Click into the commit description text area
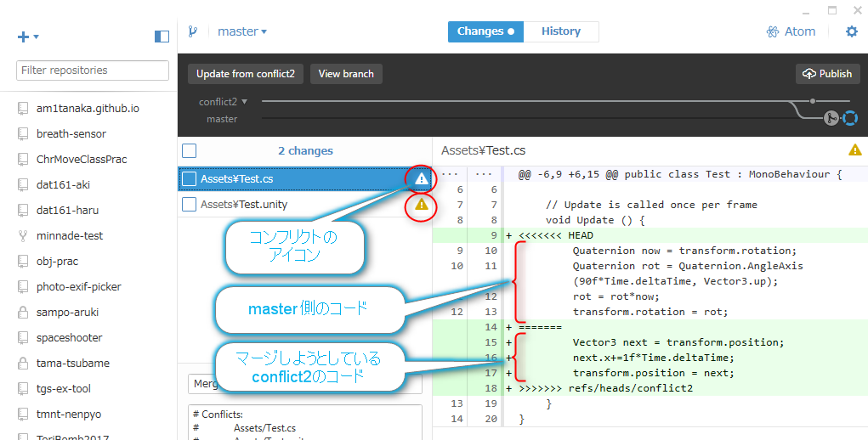Viewport: 868px width, 440px height. coord(305,422)
